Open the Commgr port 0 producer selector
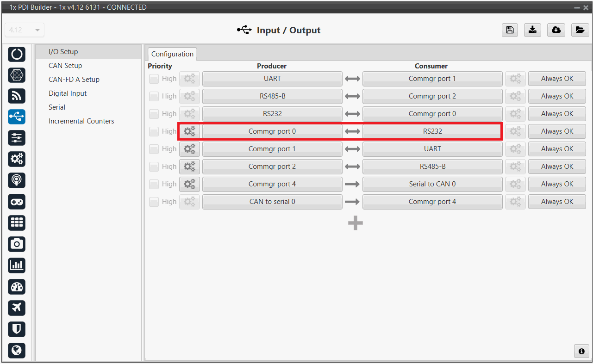This screenshot has height=364, width=593. 272,131
